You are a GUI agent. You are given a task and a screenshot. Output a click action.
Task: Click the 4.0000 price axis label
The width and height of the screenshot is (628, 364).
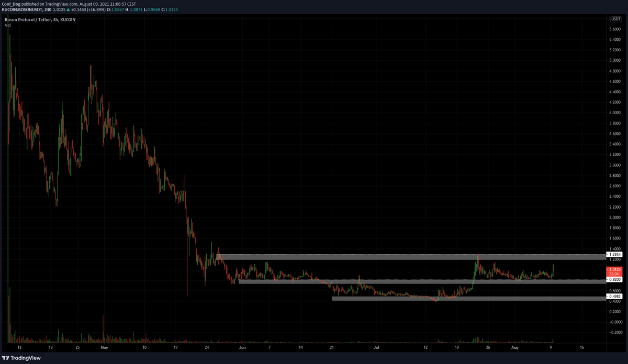tap(615, 113)
